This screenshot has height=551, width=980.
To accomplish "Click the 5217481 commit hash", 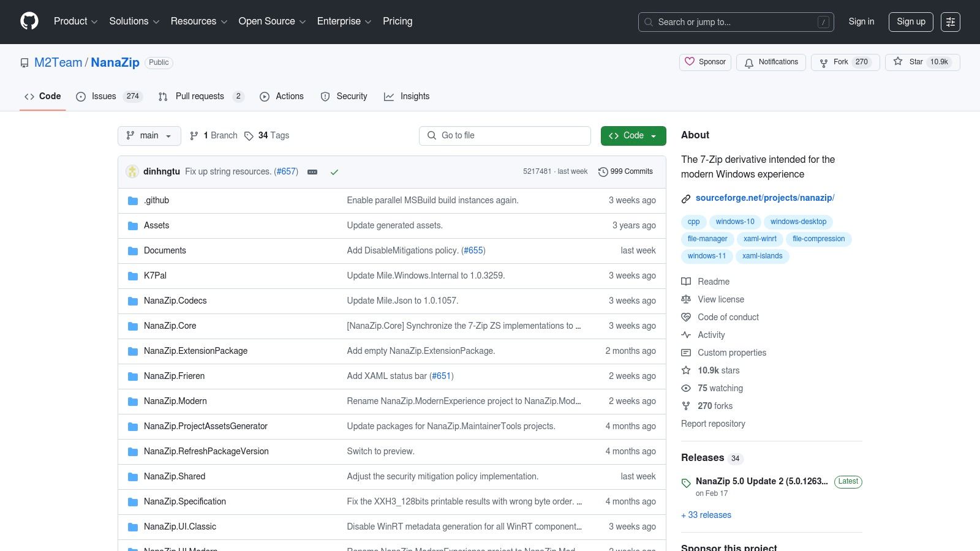I will [537, 171].
